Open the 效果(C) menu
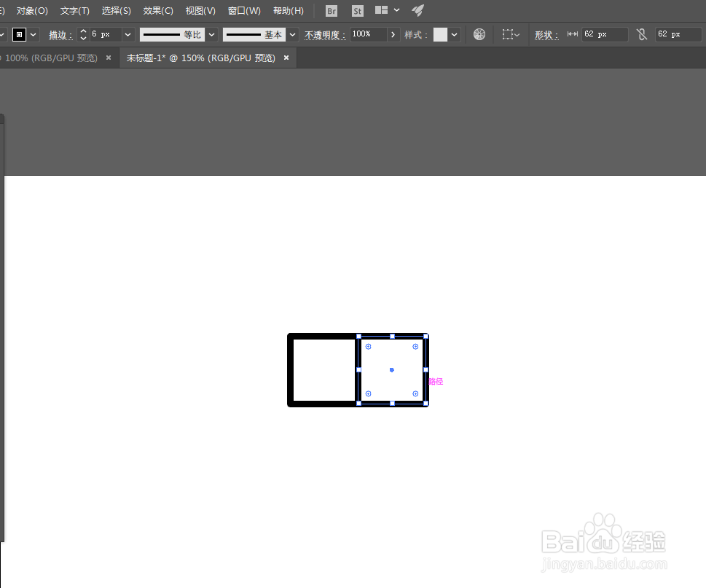 tap(158, 11)
